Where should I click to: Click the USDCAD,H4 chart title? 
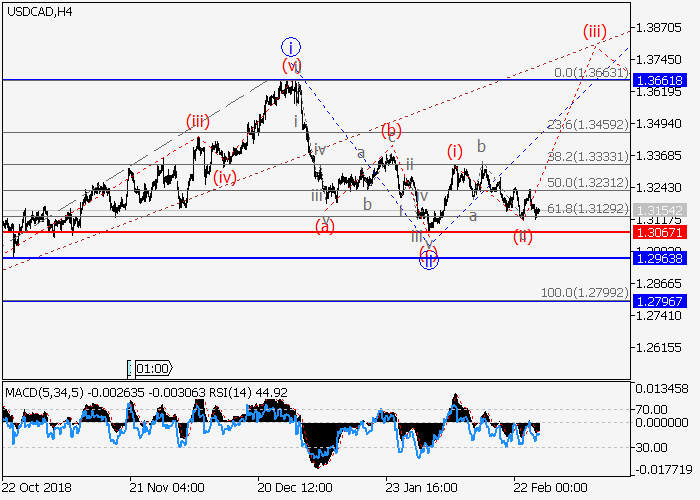37,11
